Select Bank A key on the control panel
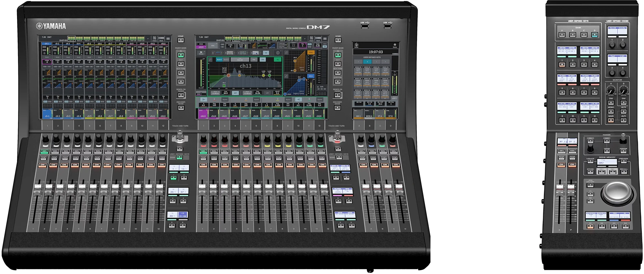644x274 pixels. click(562, 35)
